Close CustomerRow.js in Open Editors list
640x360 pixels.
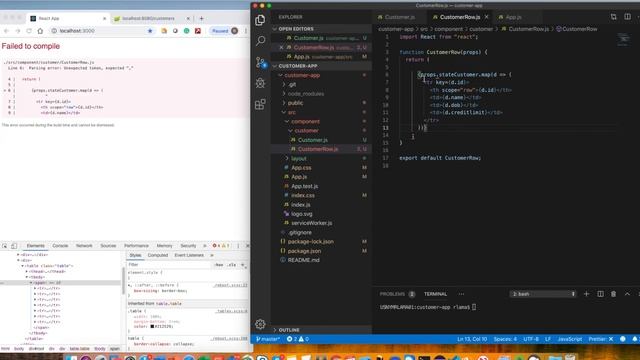pos(281,47)
